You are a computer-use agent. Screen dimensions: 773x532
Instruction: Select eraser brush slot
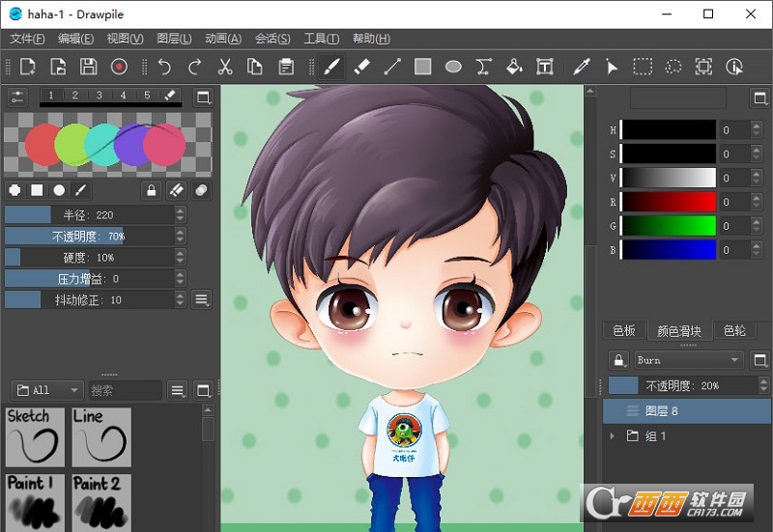tap(170, 95)
